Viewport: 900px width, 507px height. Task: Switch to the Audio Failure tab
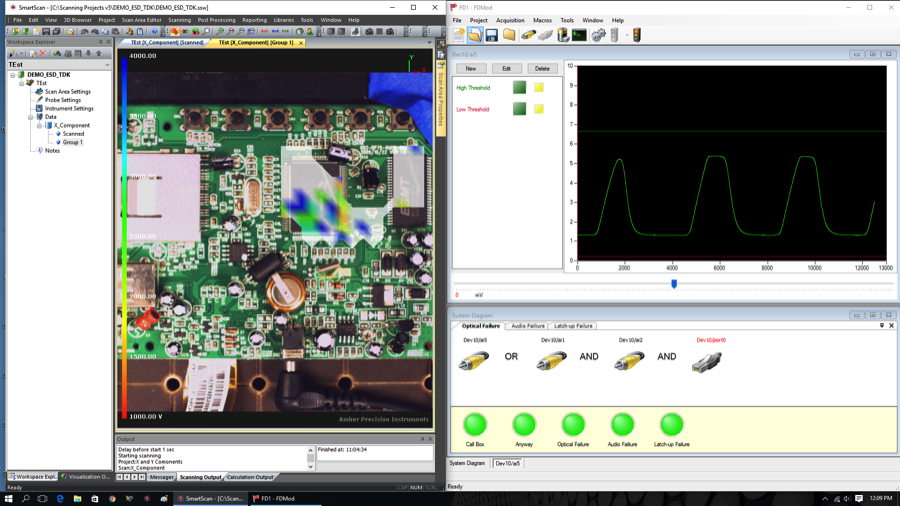click(x=527, y=326)
